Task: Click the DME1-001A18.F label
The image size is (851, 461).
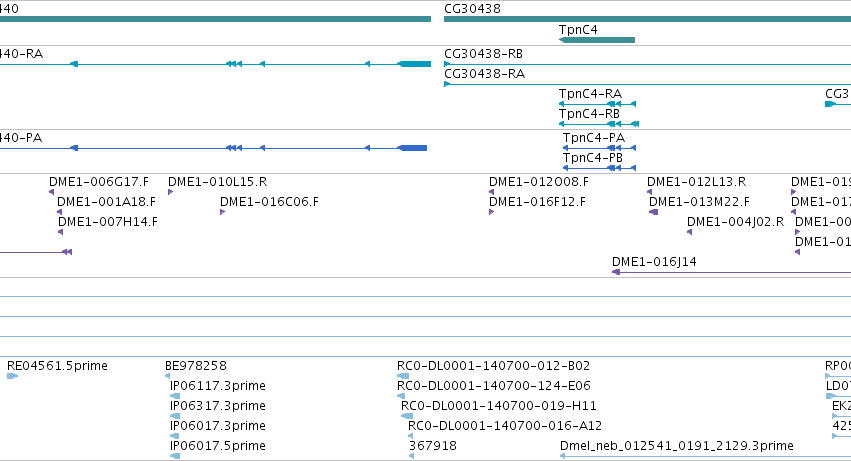Action: (106, 202)
